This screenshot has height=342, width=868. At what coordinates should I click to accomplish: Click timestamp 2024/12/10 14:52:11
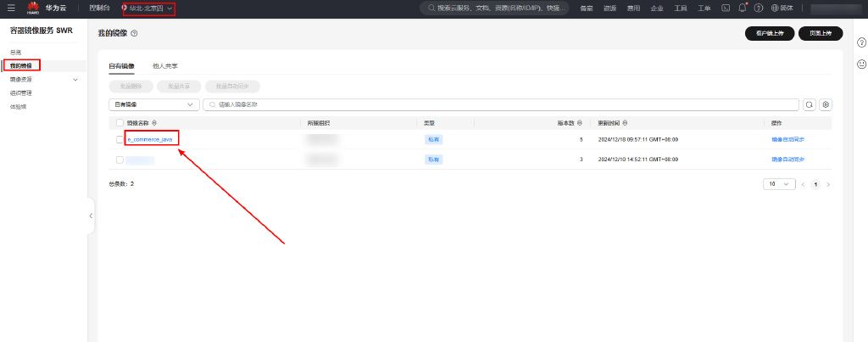(638, 160)
